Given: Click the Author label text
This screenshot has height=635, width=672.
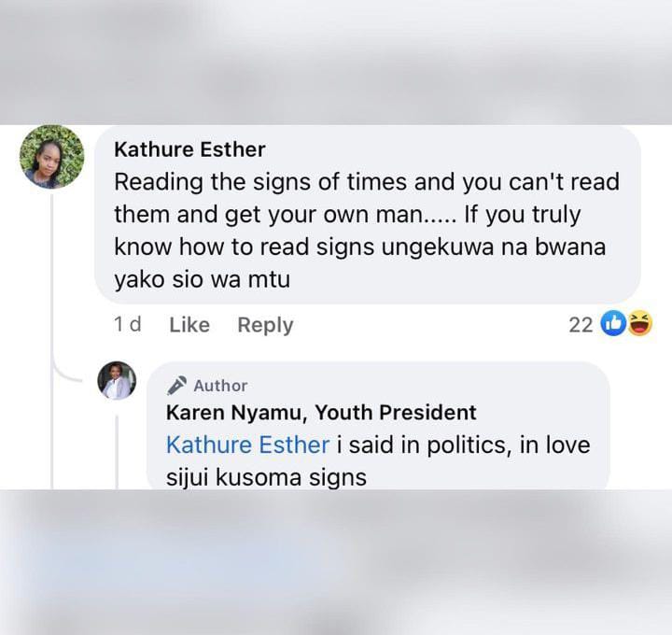Looking at the screenshot, I should click(220, 386).
